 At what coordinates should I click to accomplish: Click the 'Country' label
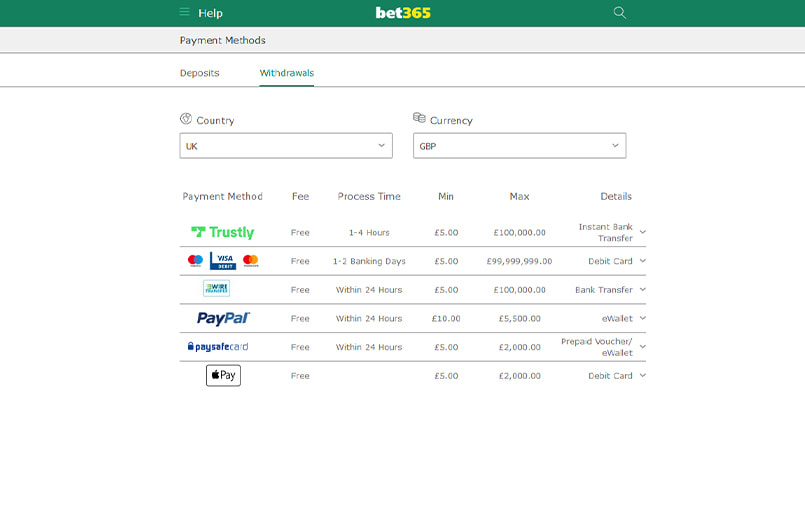215,121
